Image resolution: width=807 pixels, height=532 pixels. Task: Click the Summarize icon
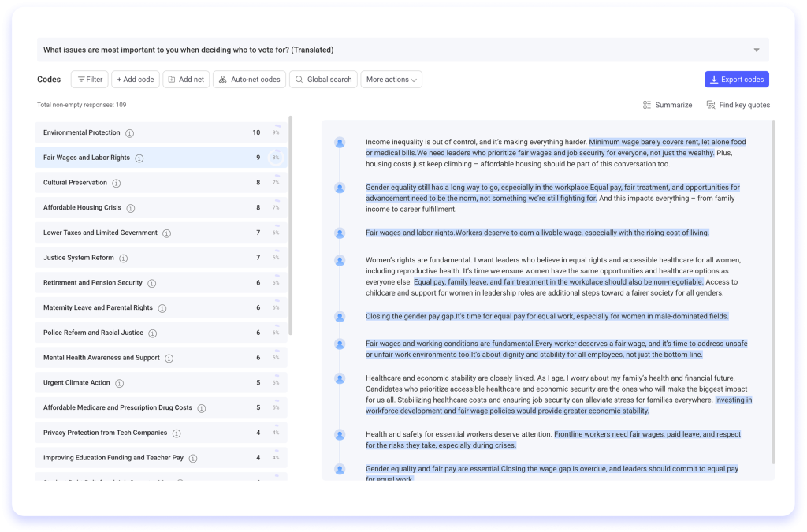point(647,105)
